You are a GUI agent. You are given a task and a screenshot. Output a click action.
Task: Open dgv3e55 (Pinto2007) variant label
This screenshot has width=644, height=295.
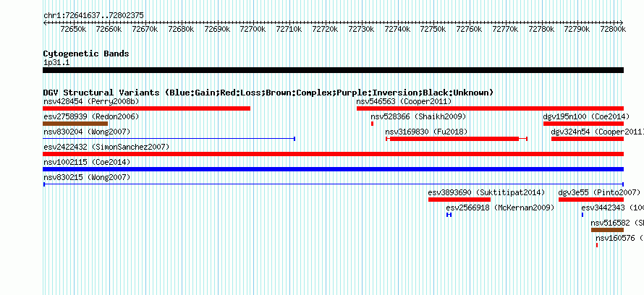click(x=599, y=193)
